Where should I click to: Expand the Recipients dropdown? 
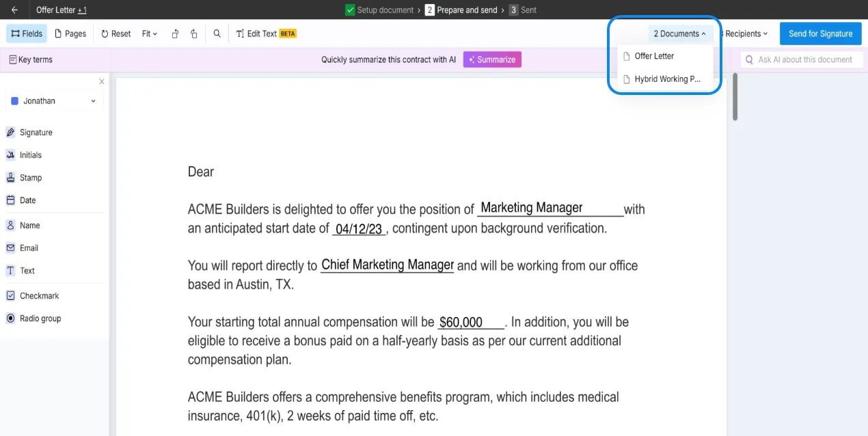pyautogui.click(x=745, y=33)
